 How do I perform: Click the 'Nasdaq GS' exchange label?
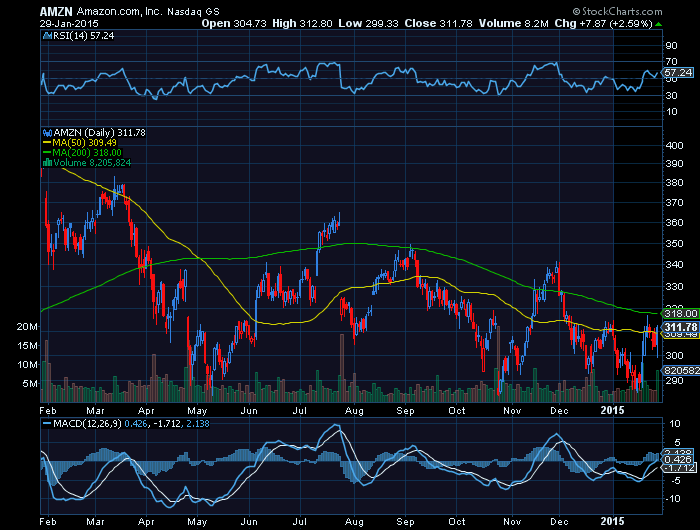tap(193, 12)
